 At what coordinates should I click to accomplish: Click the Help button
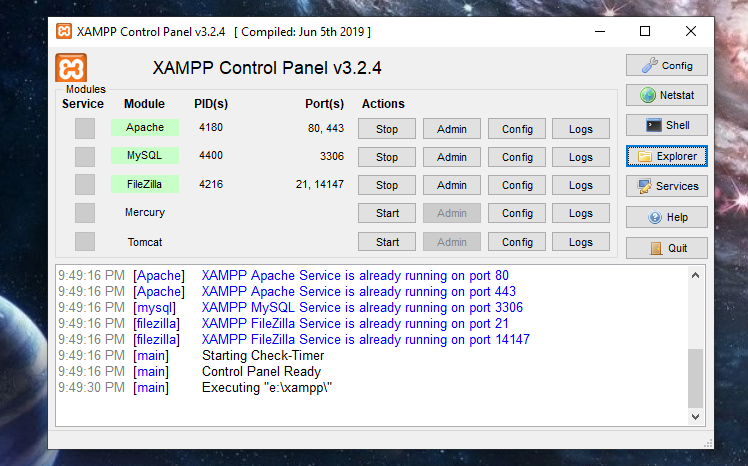click(666, 217)
